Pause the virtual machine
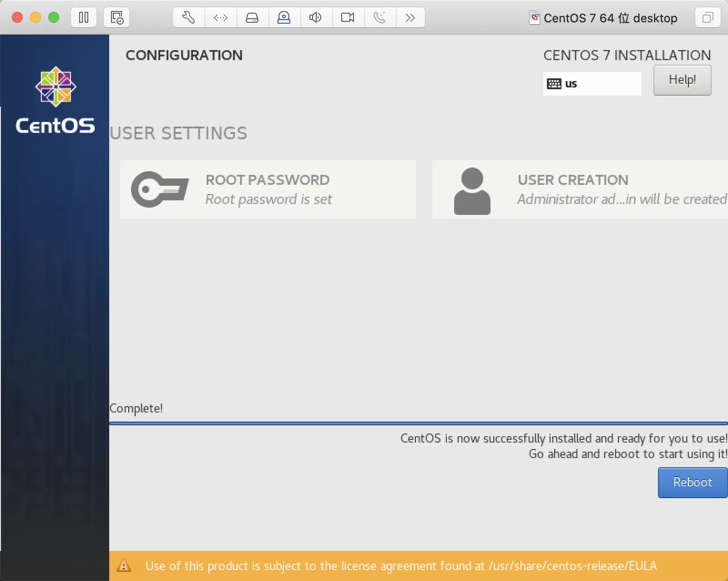728x581 pixels. pos(84,18)
